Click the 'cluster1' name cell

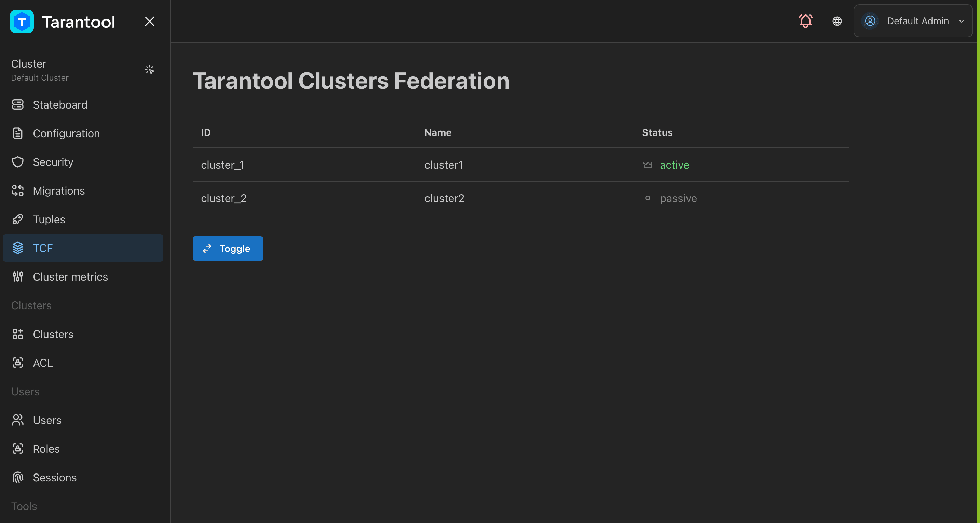(444, 165)
